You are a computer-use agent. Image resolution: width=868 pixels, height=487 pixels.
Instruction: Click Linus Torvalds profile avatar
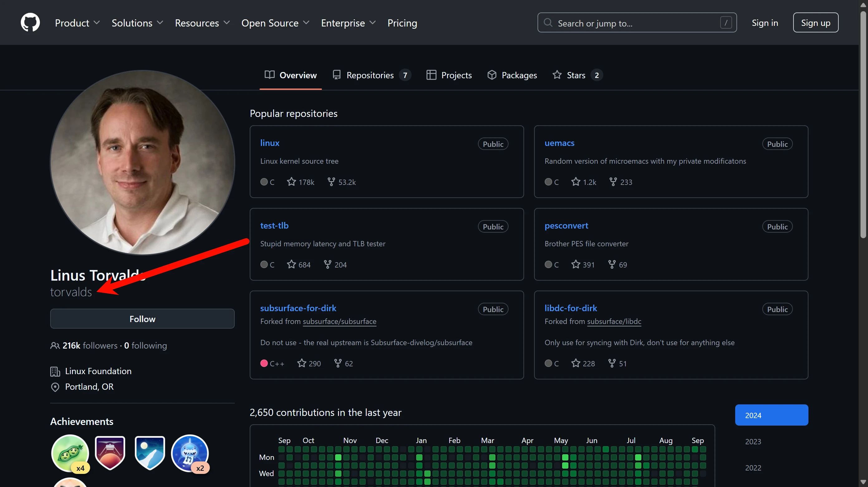click(142, 162)
